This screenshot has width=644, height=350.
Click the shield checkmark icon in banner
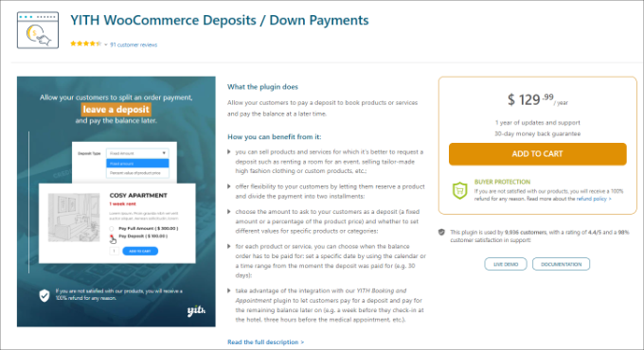click(x=45, y=295)
